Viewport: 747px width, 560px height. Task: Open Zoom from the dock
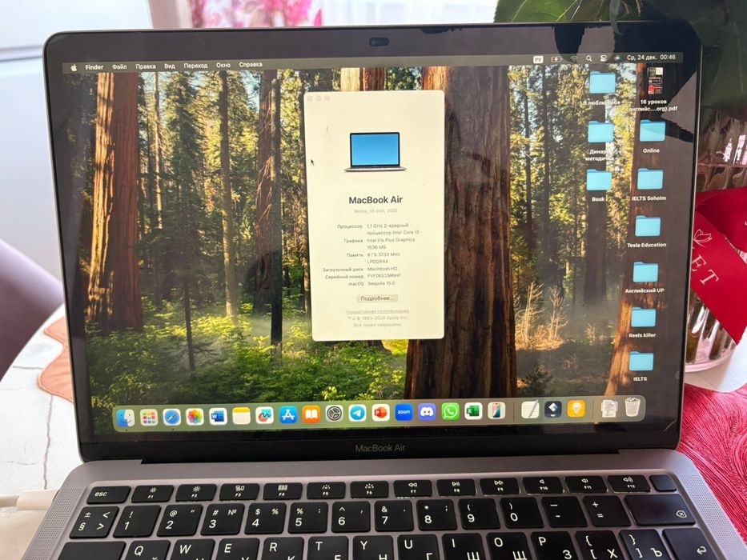[404, 412]
